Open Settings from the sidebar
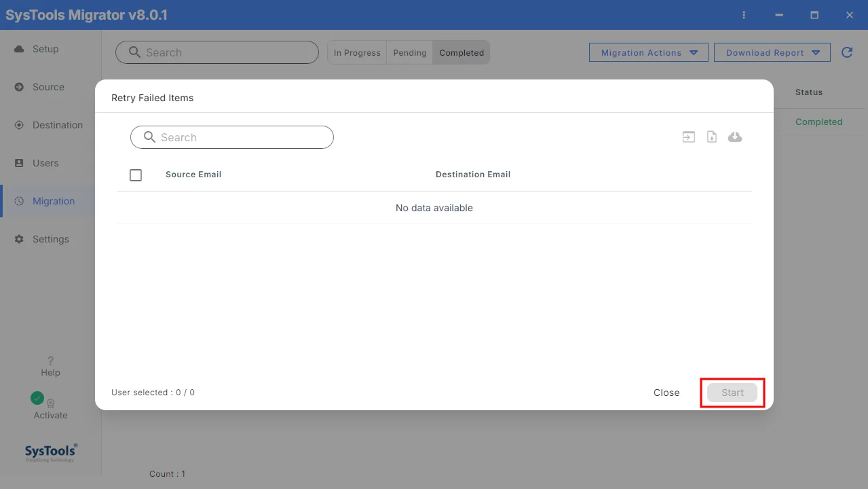Screen dimensions: 868x489 tap(50, 239)
